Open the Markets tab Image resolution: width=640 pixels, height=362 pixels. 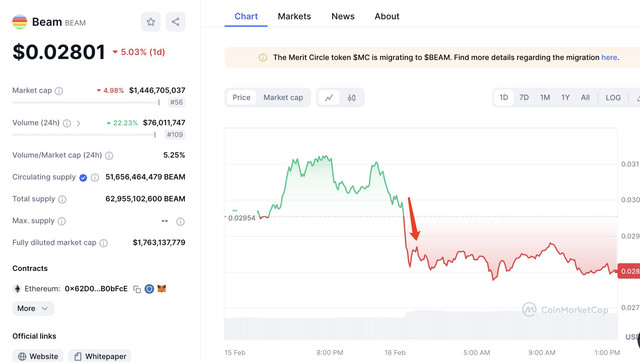[x=294, y=16]
